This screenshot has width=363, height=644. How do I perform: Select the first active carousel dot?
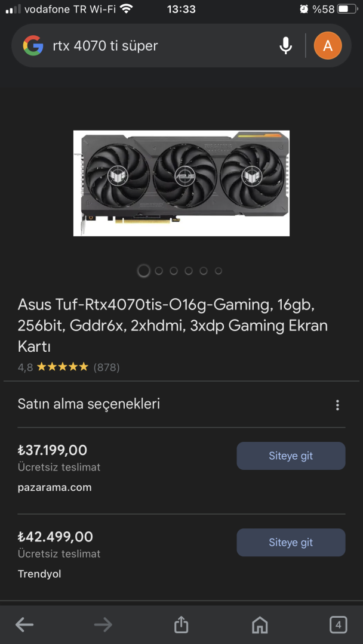(x=143, y=271)
